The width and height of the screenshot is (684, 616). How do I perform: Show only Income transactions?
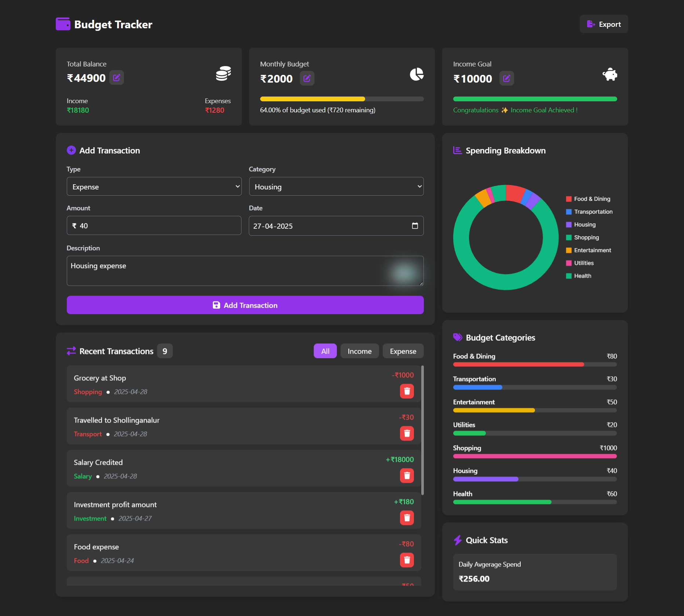click(359, 351)
